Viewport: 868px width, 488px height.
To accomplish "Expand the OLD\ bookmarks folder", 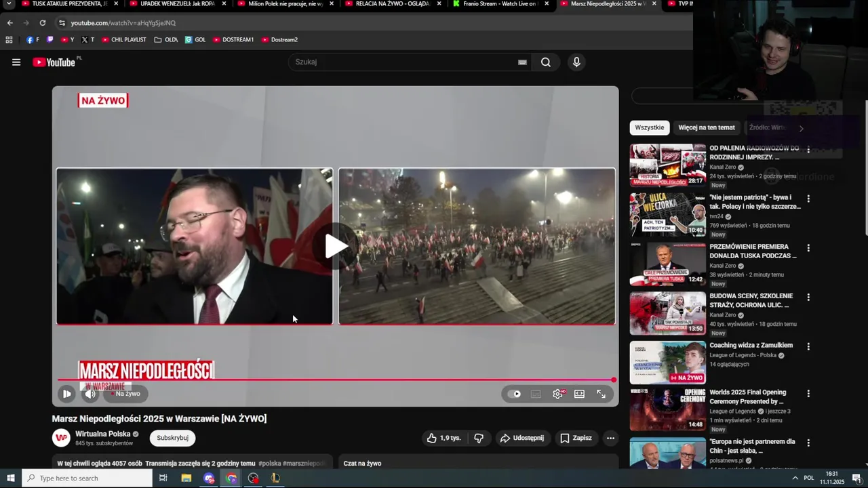I will click(166, 40).
